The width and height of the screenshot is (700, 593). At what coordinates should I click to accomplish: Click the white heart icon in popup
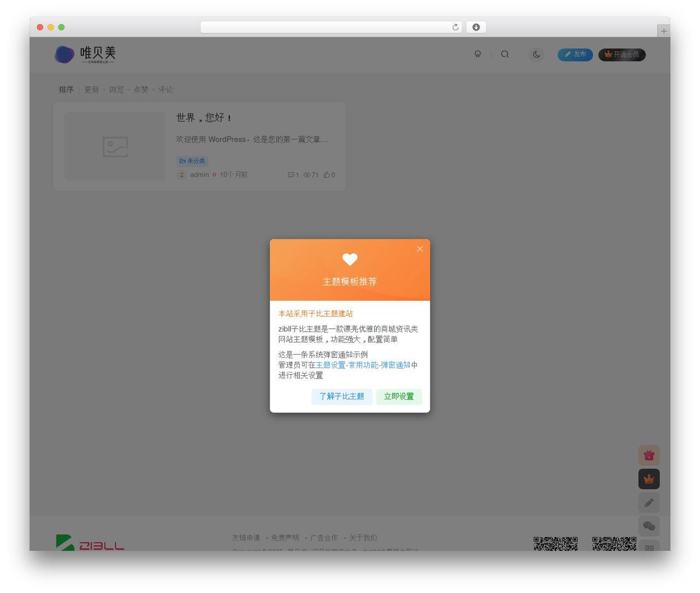point(350,259)
